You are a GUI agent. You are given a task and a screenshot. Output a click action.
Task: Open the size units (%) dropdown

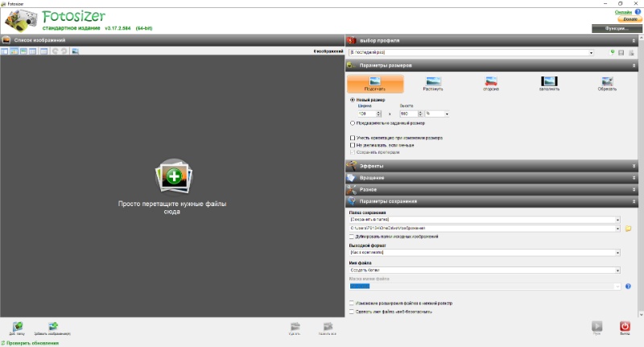[x=447, y=114]
